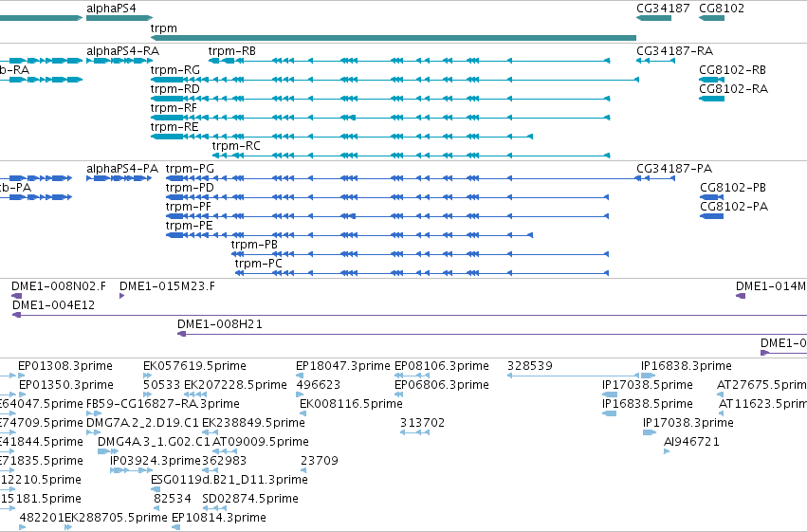Screen dimensions: 807x532
Task: Select EST IP16838.5prime label
Action: click(648, 404)
